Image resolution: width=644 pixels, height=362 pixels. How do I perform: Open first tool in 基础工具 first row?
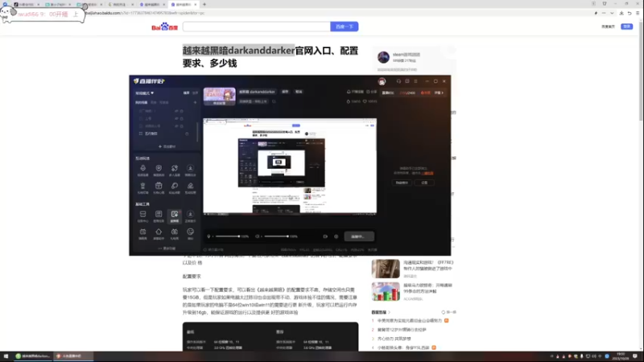pyautogui.click(x=143, y=216)
